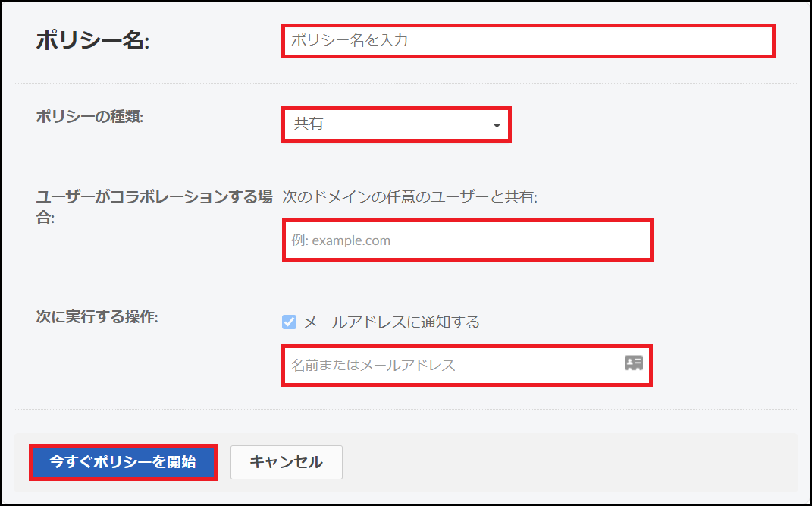Click the ポリシーの種類: label
This screenshot has height=506, width=812.
click(x=89, y=117)
